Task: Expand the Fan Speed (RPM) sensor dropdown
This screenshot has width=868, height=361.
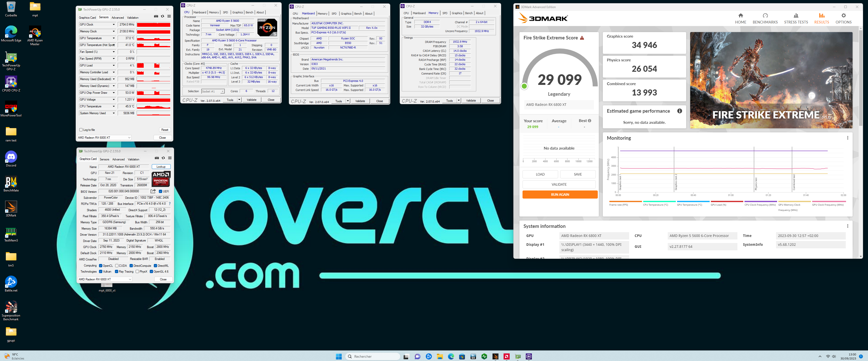Action: (x=114, y=59)
